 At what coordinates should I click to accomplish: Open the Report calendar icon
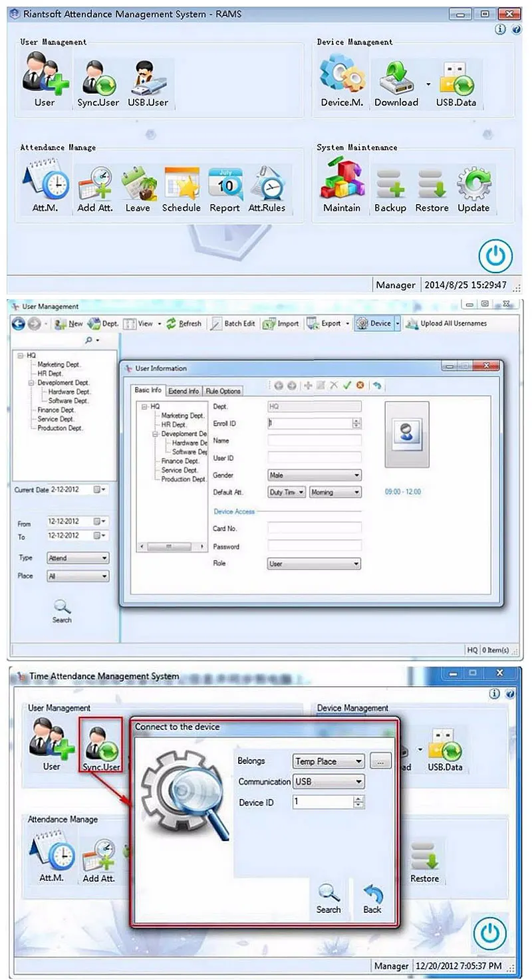click(225, 188)
